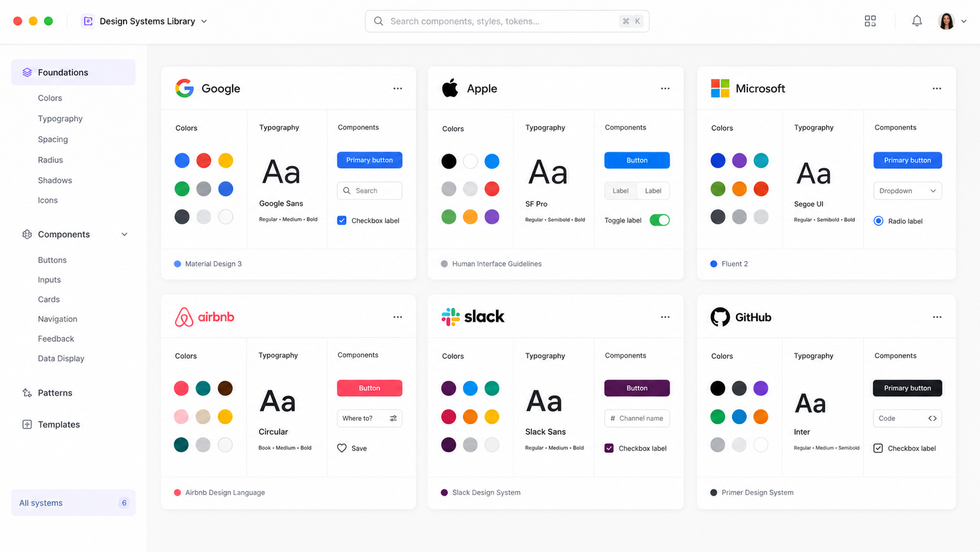The image size is (980, 552).
Task: Click the Templates icon in sidebar
Action: click(x=27, y=425)
